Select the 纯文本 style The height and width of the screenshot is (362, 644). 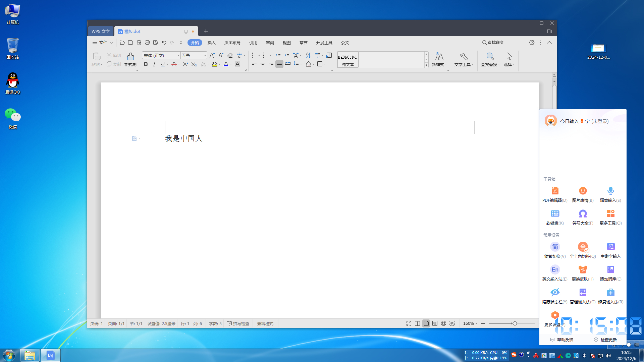(347, 60)
